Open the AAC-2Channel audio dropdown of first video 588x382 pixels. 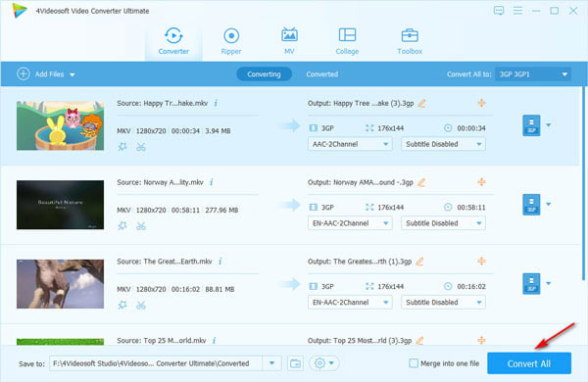coord(350,144)
